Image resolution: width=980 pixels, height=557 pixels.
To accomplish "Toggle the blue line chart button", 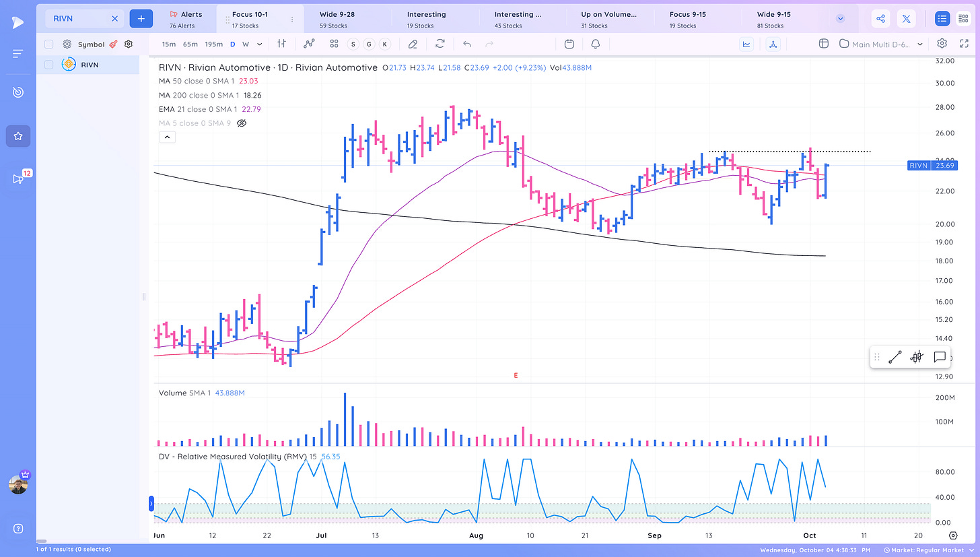I will (746, 44).
